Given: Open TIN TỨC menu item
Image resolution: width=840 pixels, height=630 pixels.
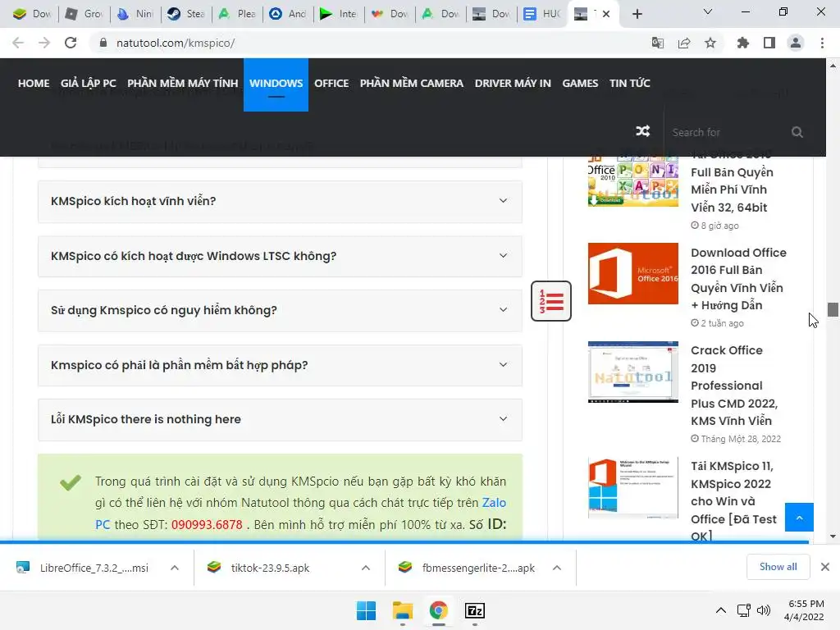Looking at the screenshot, I should 629,84.
